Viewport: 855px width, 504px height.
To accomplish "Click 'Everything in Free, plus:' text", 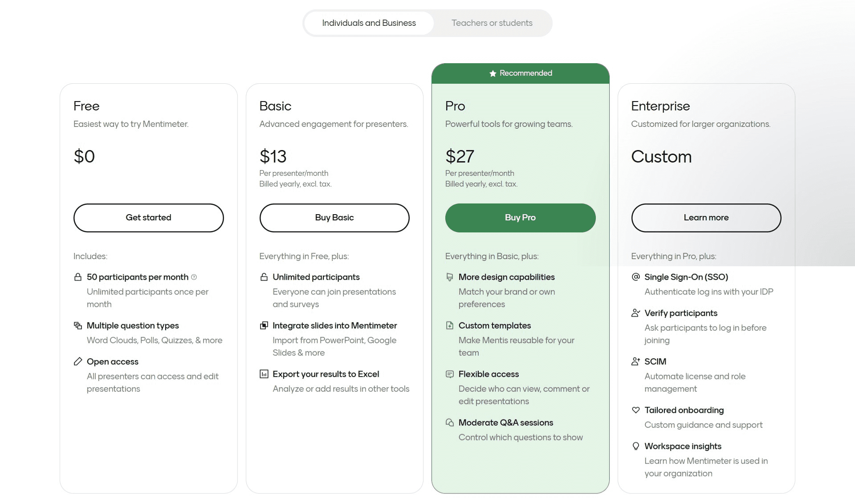I will tap(304, 256).
